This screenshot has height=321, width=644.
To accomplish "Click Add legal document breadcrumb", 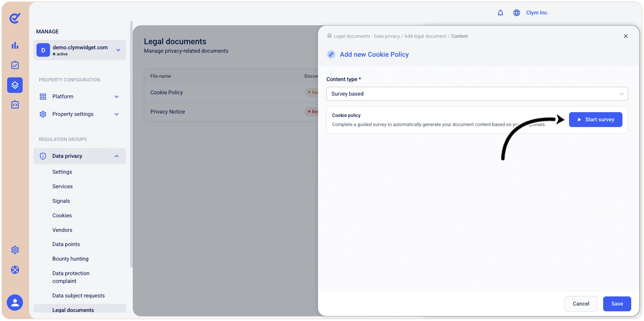I will pyautogui.click(x=425, y=36).
